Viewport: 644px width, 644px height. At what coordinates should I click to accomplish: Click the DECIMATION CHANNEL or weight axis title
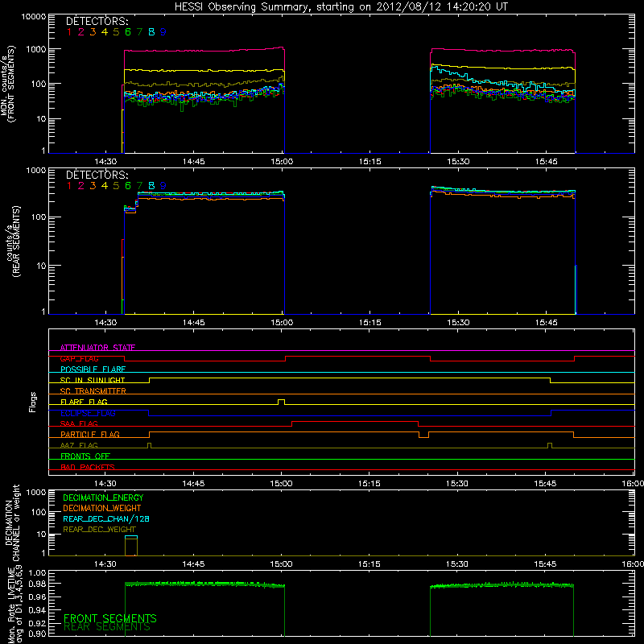12,522
